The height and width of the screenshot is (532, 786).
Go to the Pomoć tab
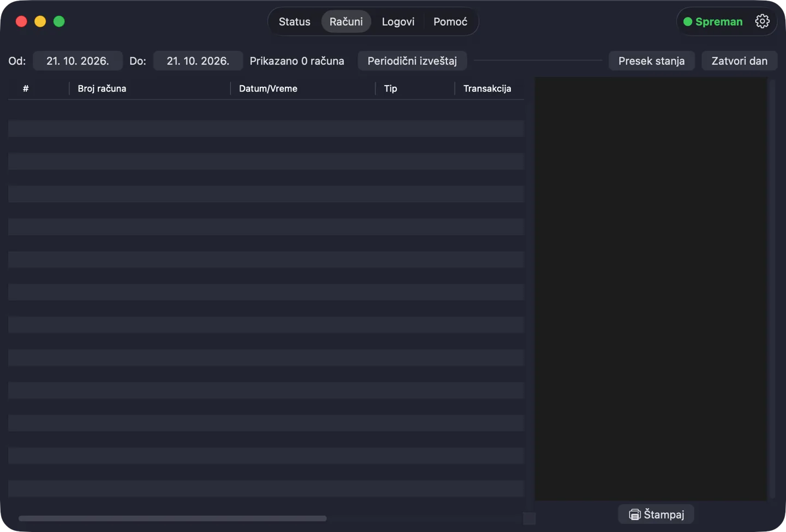[450, 22]
